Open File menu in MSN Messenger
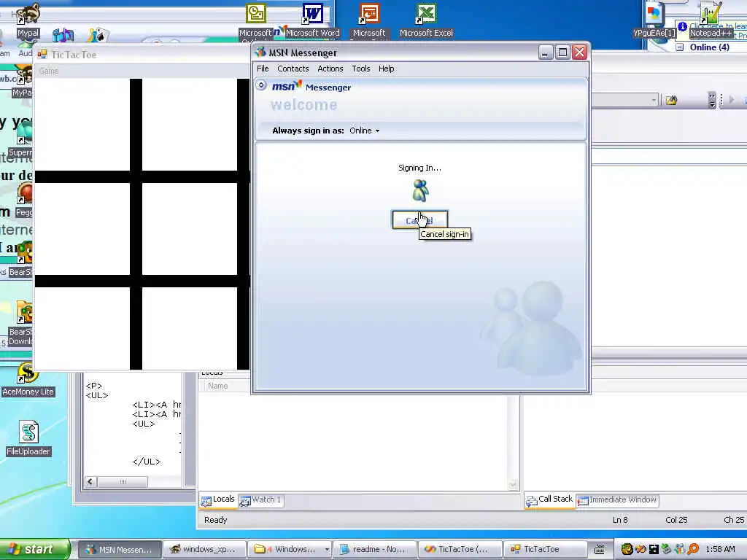The image size is (747, 560). click(x=263, y=69)
